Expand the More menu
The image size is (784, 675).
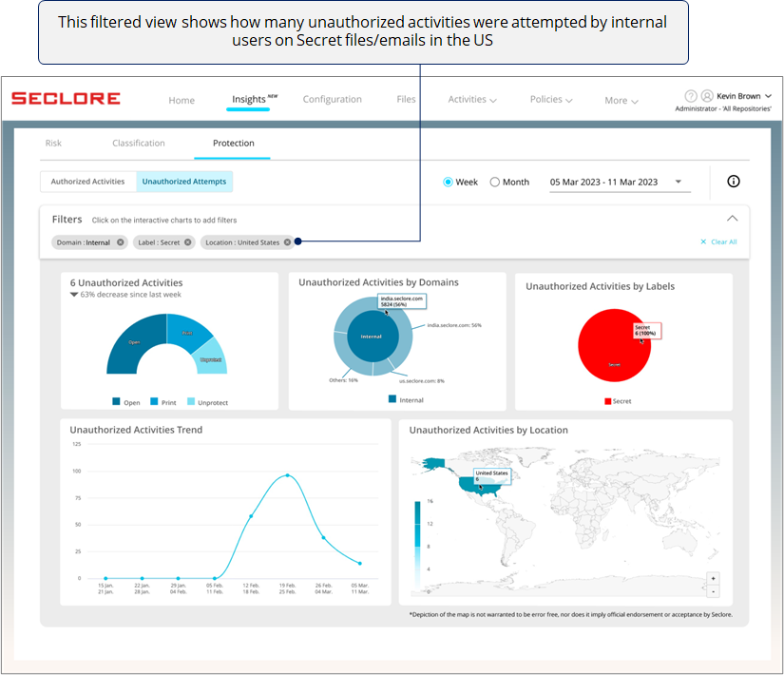[x=621, y=101]
